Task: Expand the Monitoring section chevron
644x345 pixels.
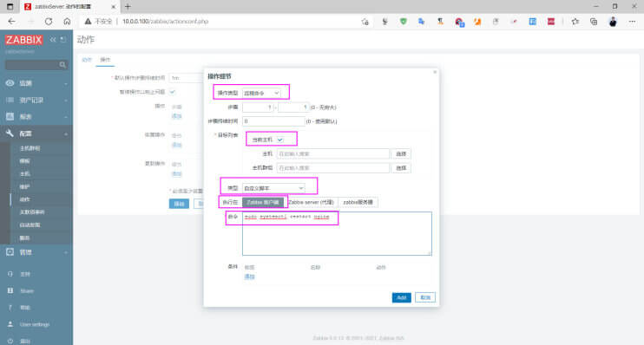Action: (66, 84)
